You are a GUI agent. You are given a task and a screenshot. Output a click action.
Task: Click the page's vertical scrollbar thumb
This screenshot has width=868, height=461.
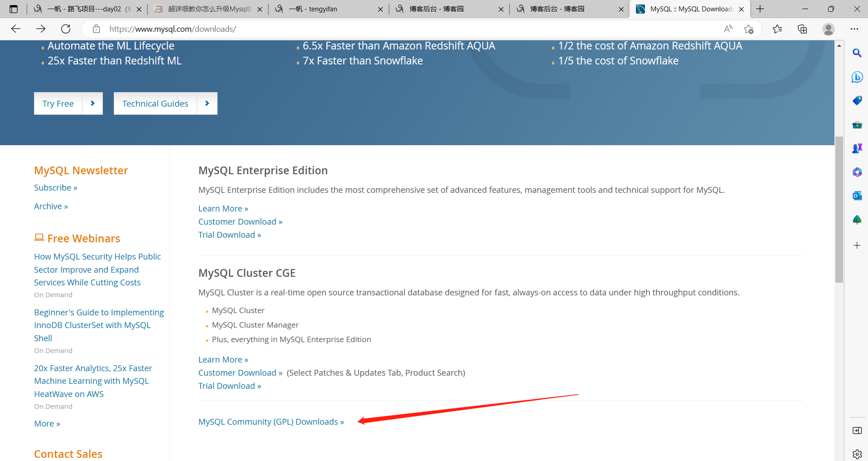coord(839,209)
